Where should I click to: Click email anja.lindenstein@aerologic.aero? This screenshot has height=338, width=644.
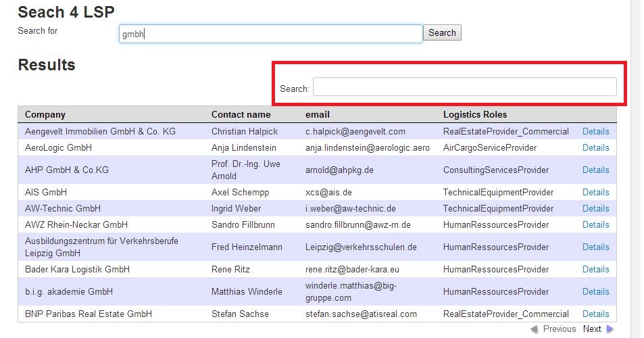[367, 147]
